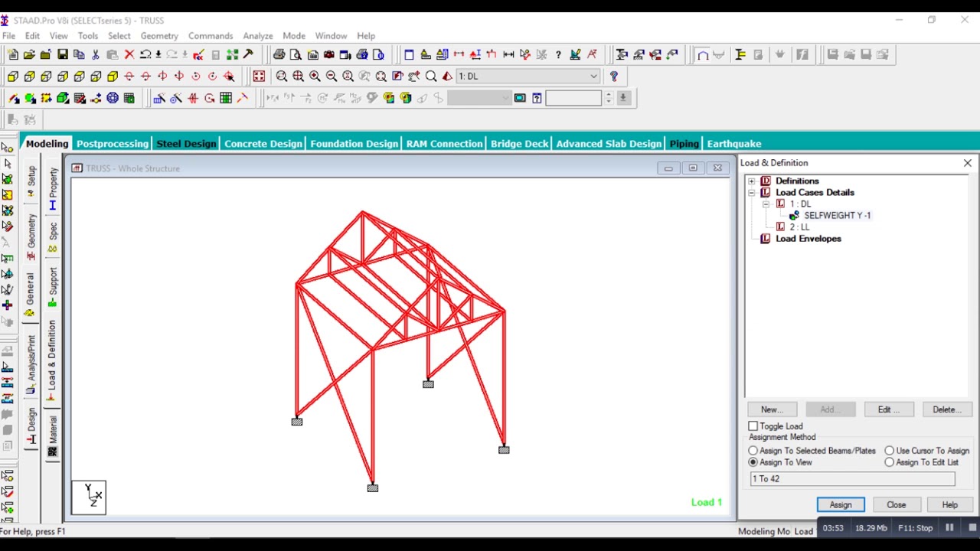Click the help pointer icon beside load dropdown

(x=613, y=76)
